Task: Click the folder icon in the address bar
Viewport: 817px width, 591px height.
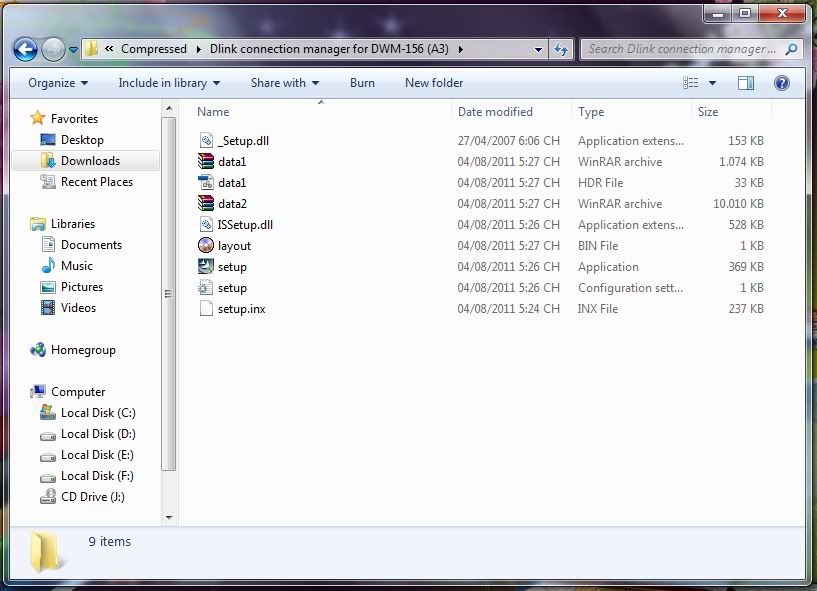Action: (92, 49)
